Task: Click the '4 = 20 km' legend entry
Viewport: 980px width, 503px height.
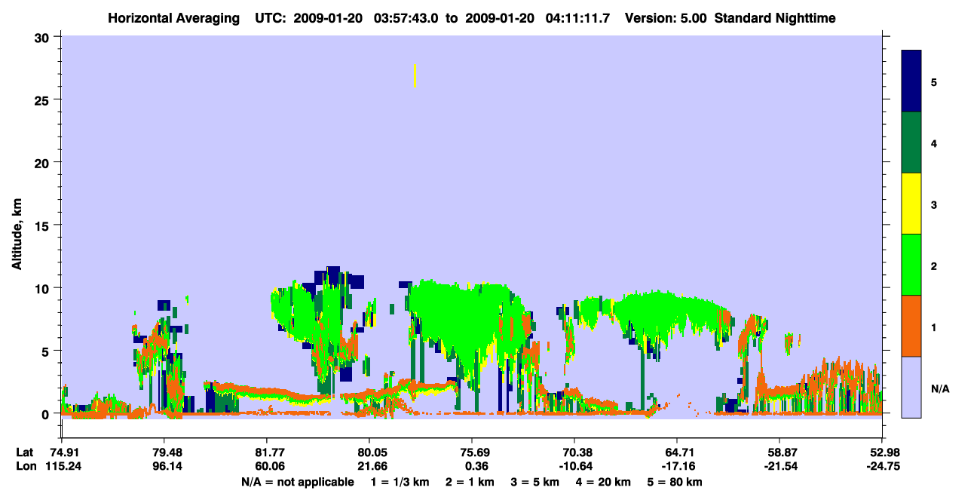Action: click(x=602, y=482)
